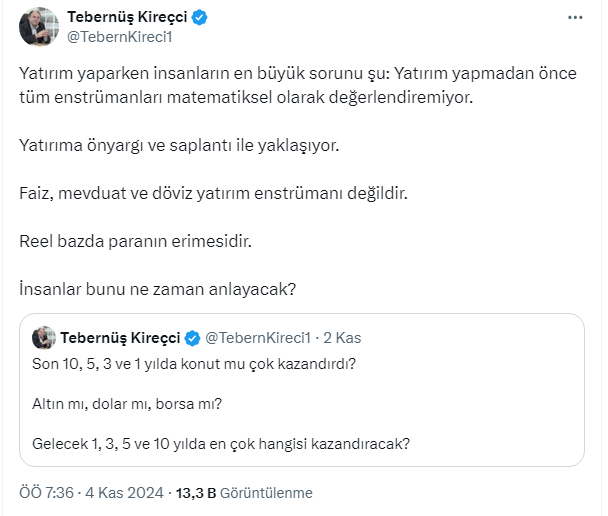Image resolution: width=608 pixels, height=516 pixels.
Task: Click the verified badge in the quoted tweet
Action: pos(192,337)
